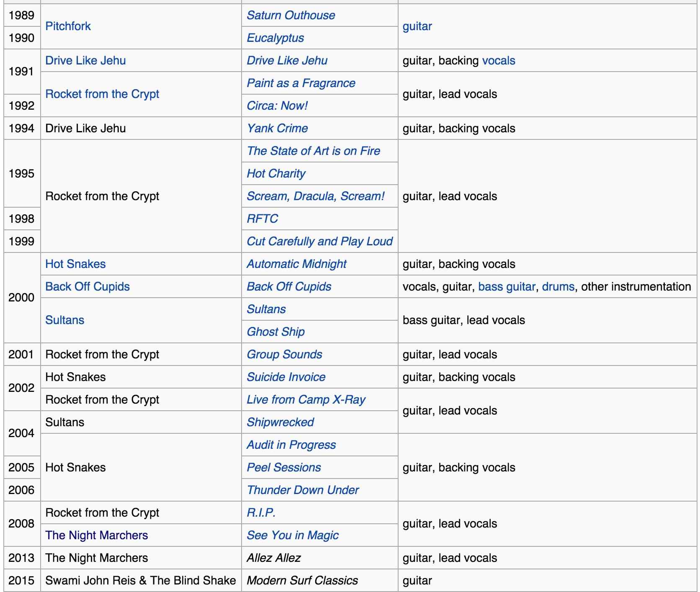Open Hot Snakes band link
The width and height of the screenshot is (700, 592).
tap(75, 264)
